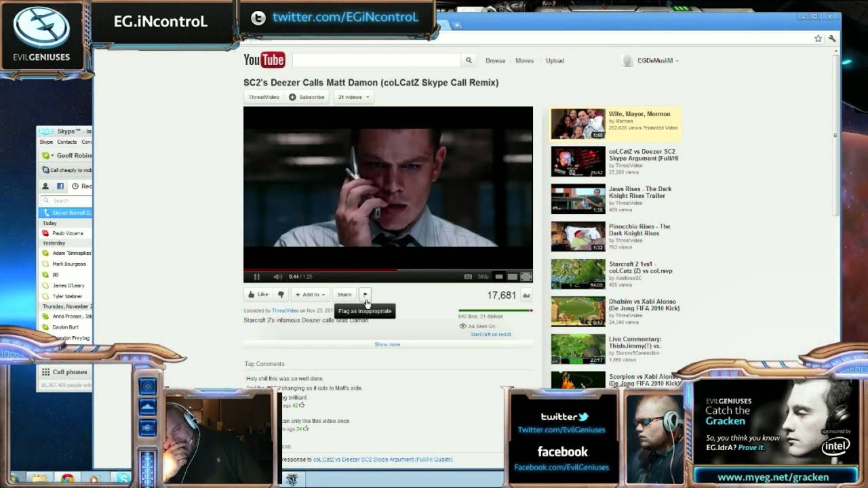The height and width of the screenshot is (488, 868).
Task: Select James O'Leary in Skype list
Action: (x=66, y=285)
